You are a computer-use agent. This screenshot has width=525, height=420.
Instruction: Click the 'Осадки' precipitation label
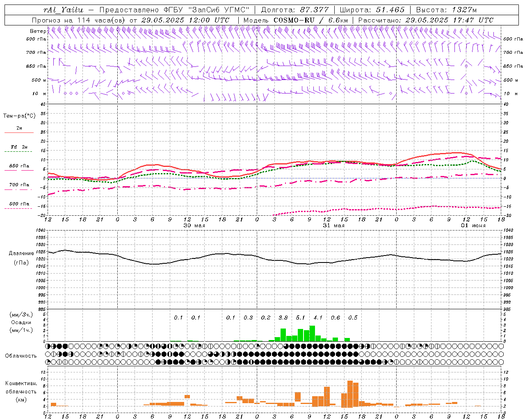click(x=21, y=322)
